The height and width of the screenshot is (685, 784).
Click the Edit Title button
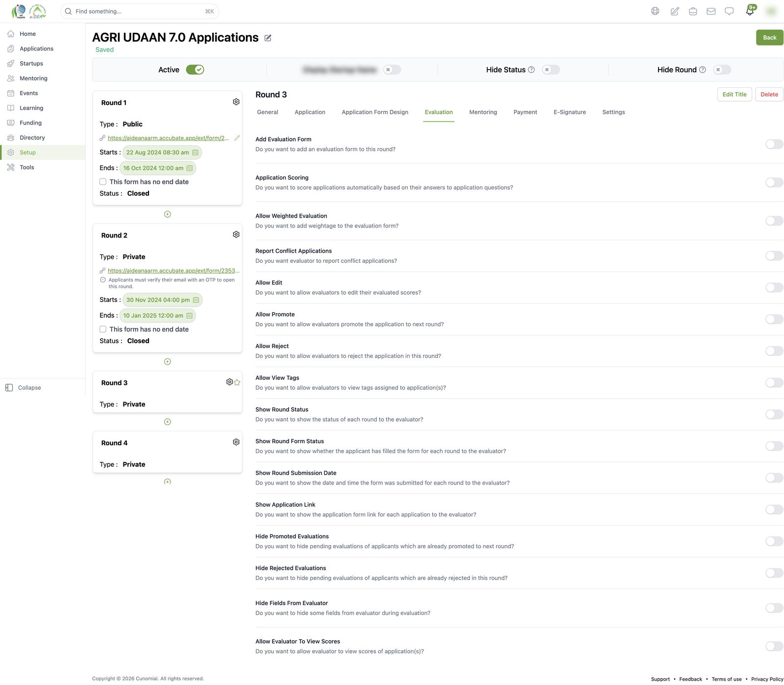click(x=735, y=95)
